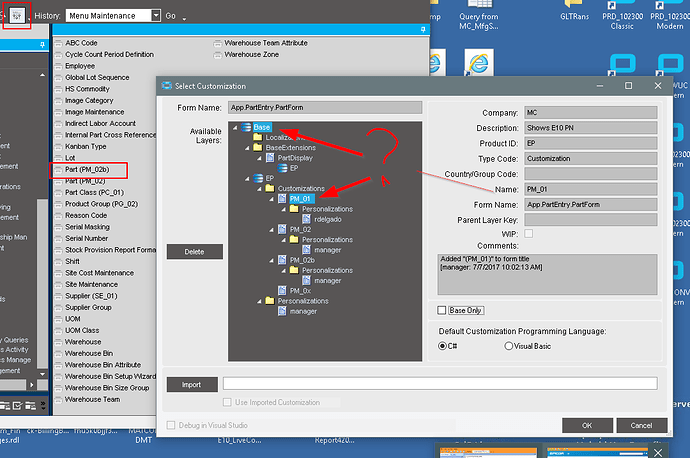Click the EP layer icon under PartDisplay
Viewport: 690px width, 458px height.
pos(282,168)
